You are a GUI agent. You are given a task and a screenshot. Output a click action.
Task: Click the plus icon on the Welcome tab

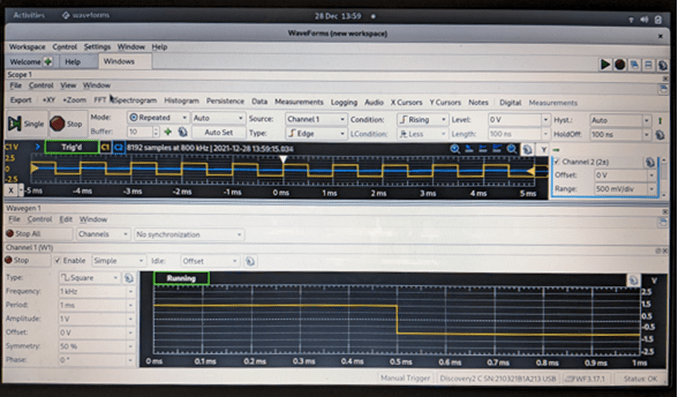48,61
